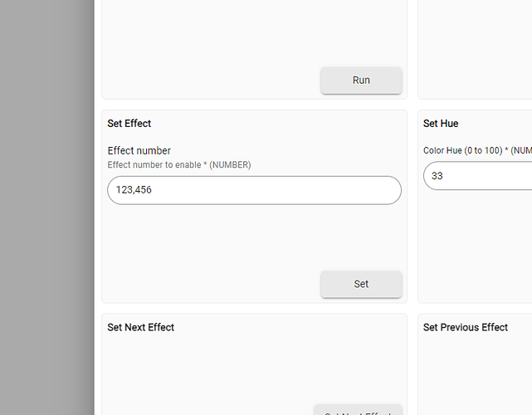Select the Set Next Effect heading

[x=141, y=327]
